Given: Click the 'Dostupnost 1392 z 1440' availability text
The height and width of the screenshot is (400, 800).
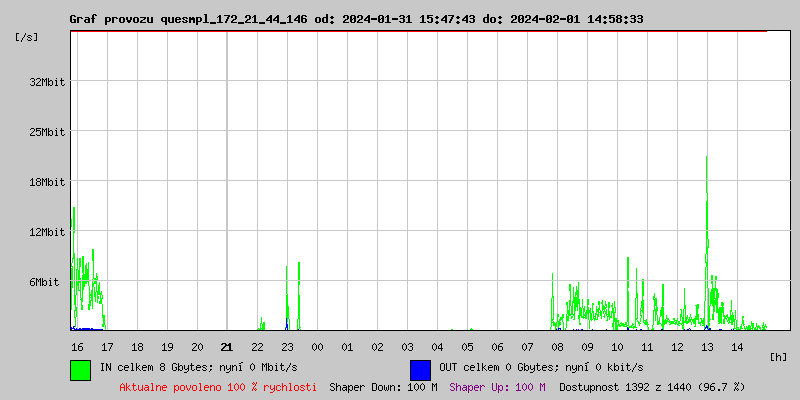Looking at the screenshot, I should pyautogui.click(x=652, y=387).
